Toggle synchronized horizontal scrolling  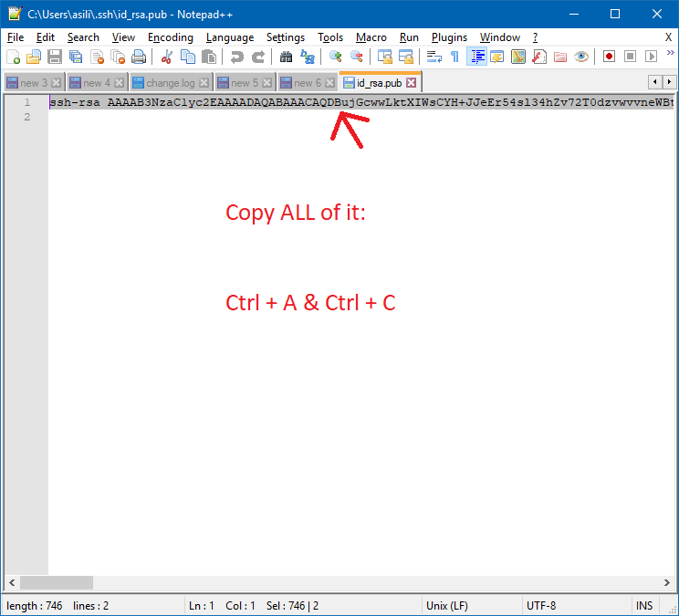pos(406,57)
